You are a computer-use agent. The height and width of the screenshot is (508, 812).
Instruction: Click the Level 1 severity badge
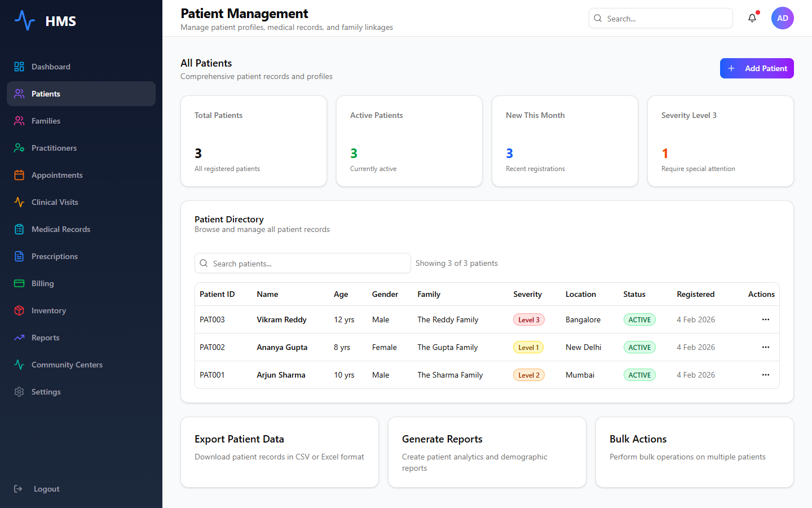(528, 347)
